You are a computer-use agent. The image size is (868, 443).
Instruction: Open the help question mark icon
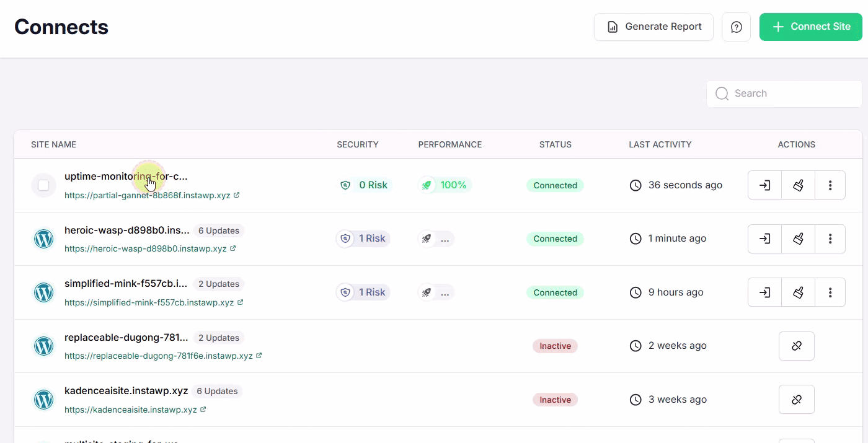click(737, 27)
